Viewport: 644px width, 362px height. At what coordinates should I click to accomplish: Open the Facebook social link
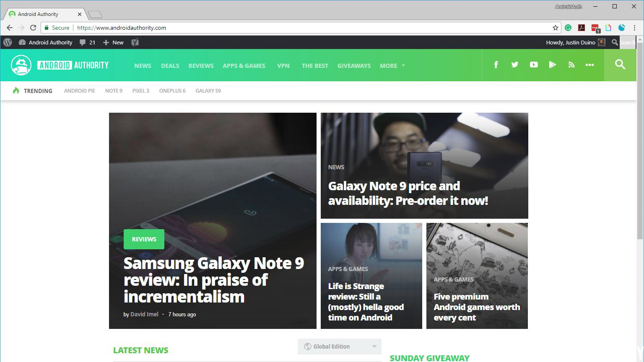click(496, 65)
